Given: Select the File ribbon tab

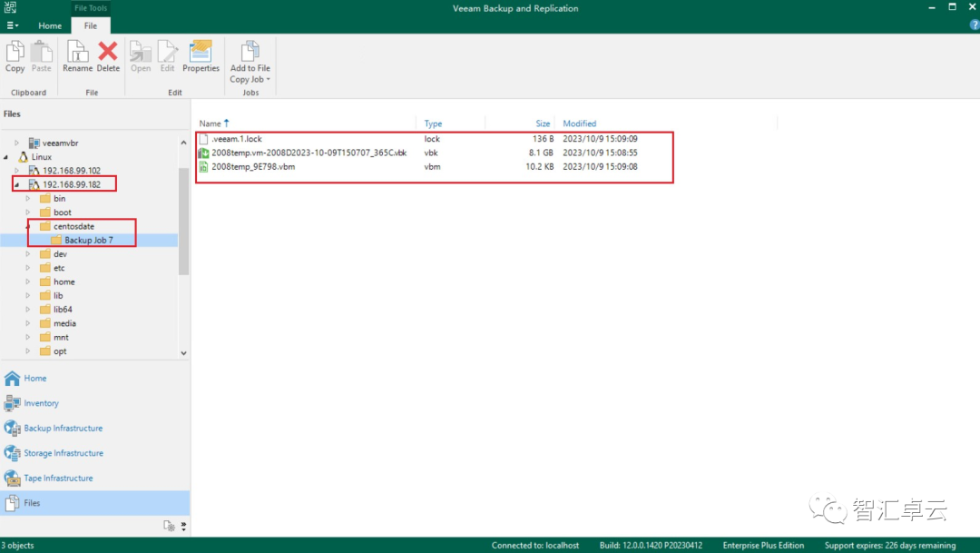Looking at the screenshot, I should (91, 25).
